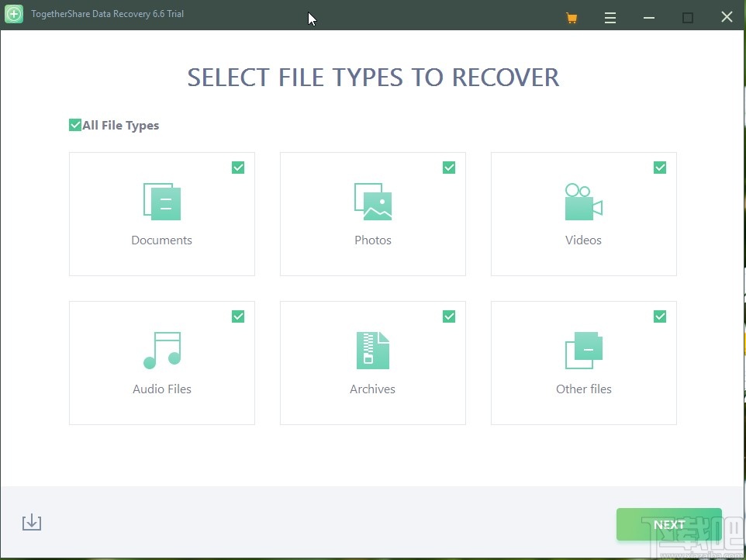
Task: Select the Archives zip file icon
Action: pyautogui.click(x=372, y=350)
